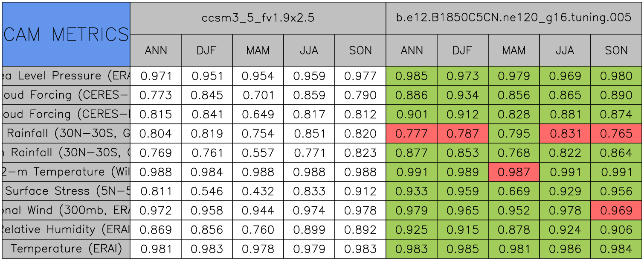Select the red 0.969 Zonal Wind cell

click(x=616, y=210)
